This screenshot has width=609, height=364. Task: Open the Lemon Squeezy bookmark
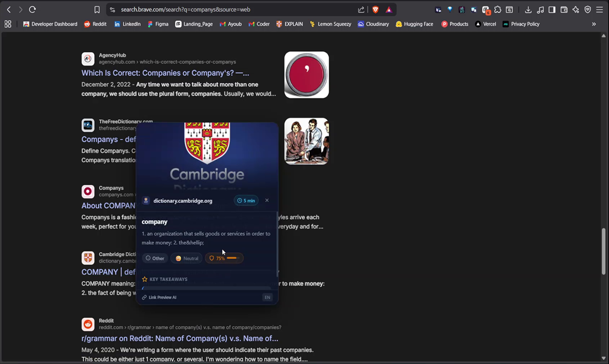[330, 24]
